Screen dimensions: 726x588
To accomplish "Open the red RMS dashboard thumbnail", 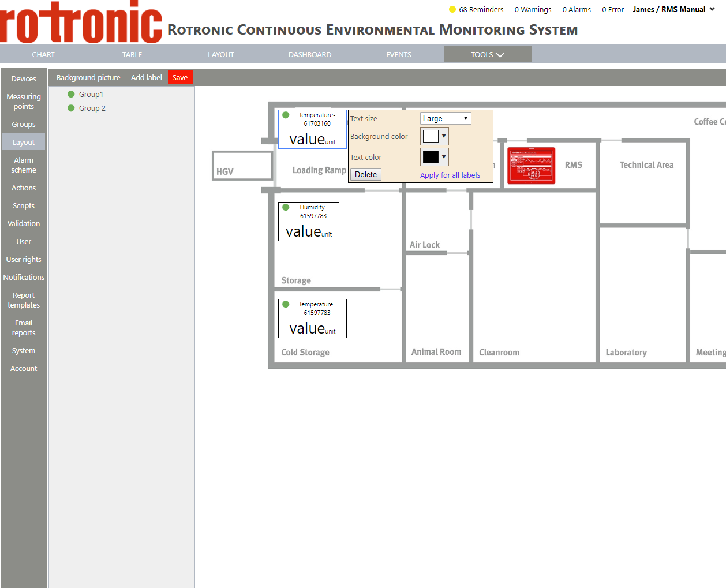I will [531, 166].
